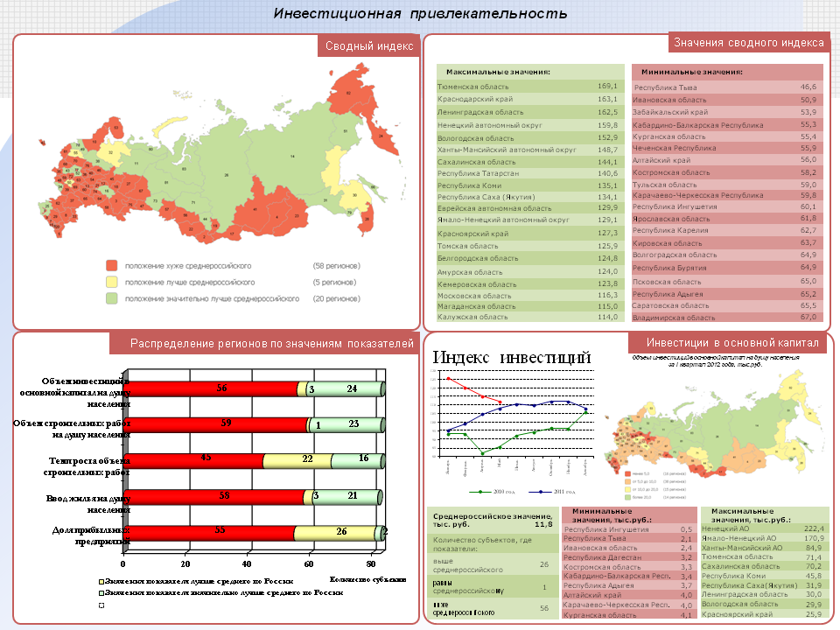Select the row 'Красноярский край' 127,3
This screenshot has height=630, width=840.
[x=530, y=233]
